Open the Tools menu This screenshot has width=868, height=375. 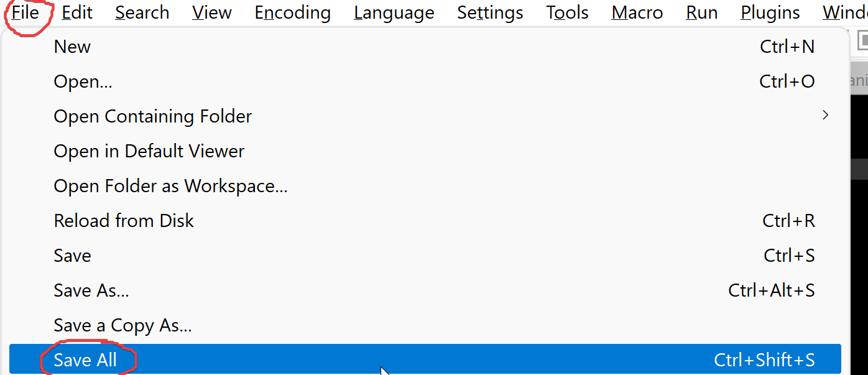[x=567, y=12]
